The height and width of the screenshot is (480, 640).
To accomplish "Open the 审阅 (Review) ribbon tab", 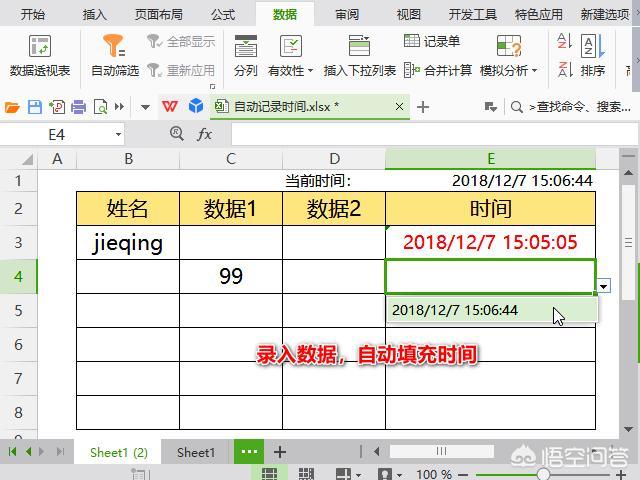I will pyautogui.click(x=347, y=15).
